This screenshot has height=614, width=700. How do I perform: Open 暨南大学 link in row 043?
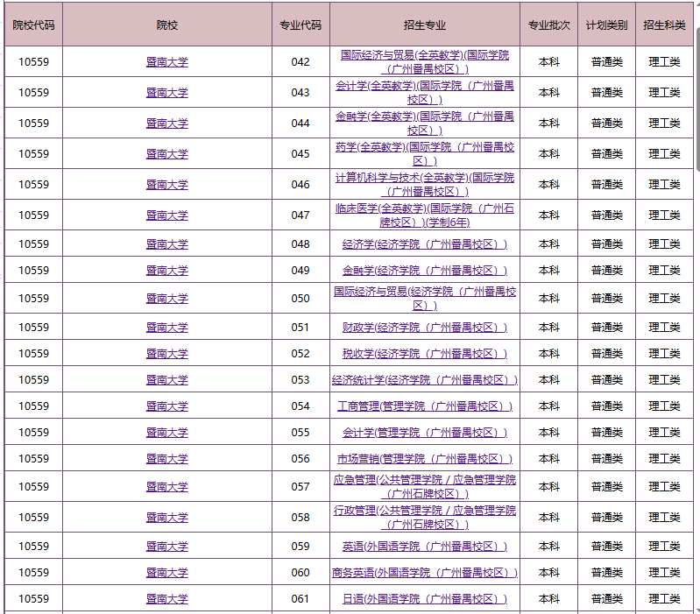click(167, 93)
